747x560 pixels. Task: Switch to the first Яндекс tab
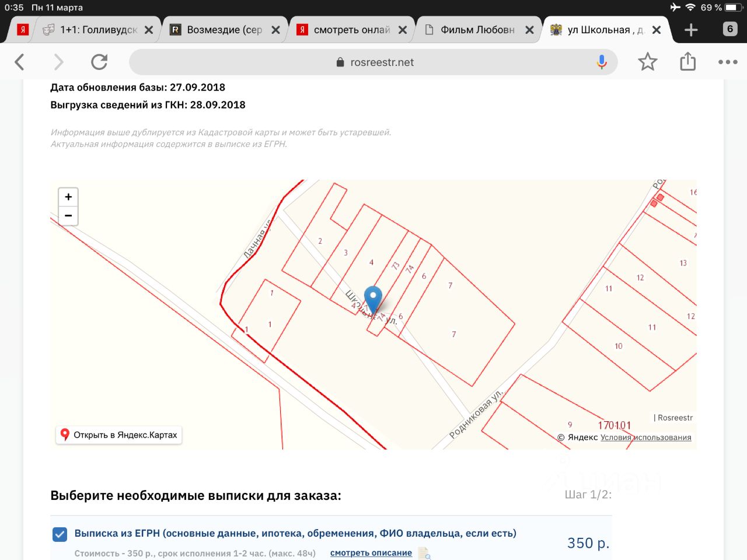click(23, 30)
